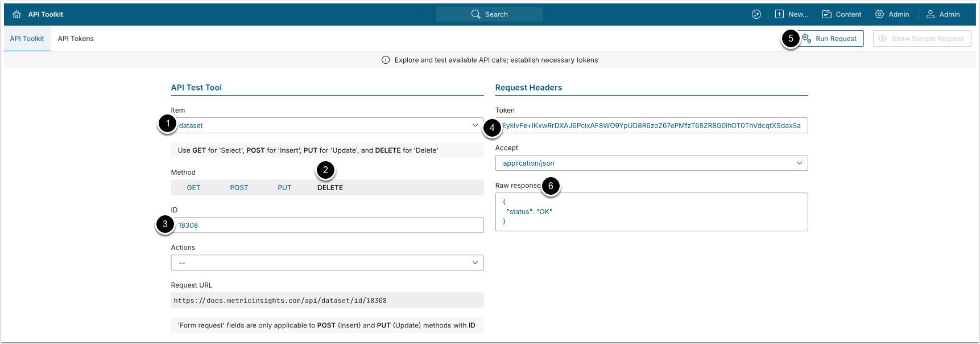Choose the PUT method
The image size is (980, 344).
pyautogui.click(x=284, y=187)
